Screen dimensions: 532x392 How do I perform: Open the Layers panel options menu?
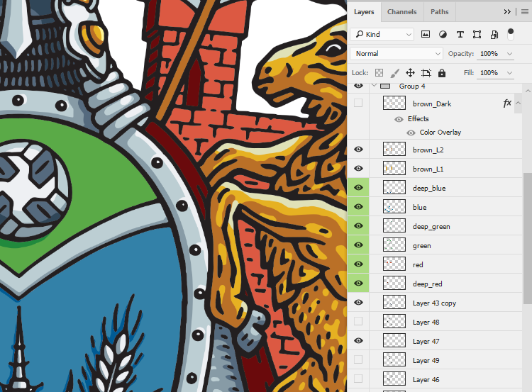(x=524, y=12)
